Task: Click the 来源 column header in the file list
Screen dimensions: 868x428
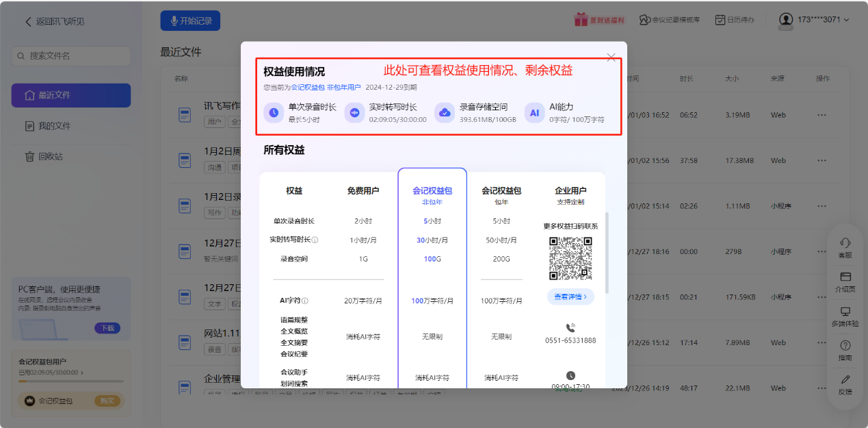Action: [x=778, y=79]
